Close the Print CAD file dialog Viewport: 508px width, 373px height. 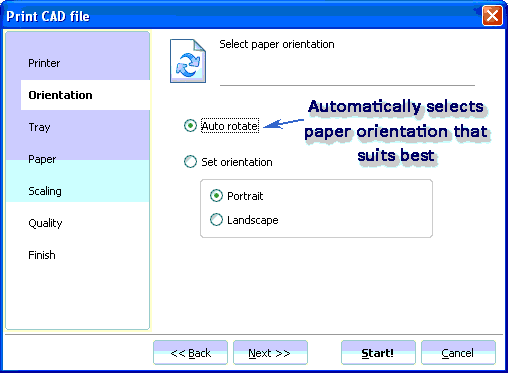point(492,16)
